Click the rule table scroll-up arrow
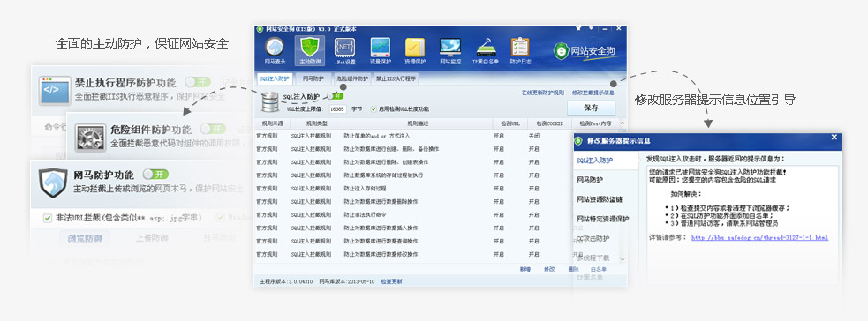 (x=623, y=123)
